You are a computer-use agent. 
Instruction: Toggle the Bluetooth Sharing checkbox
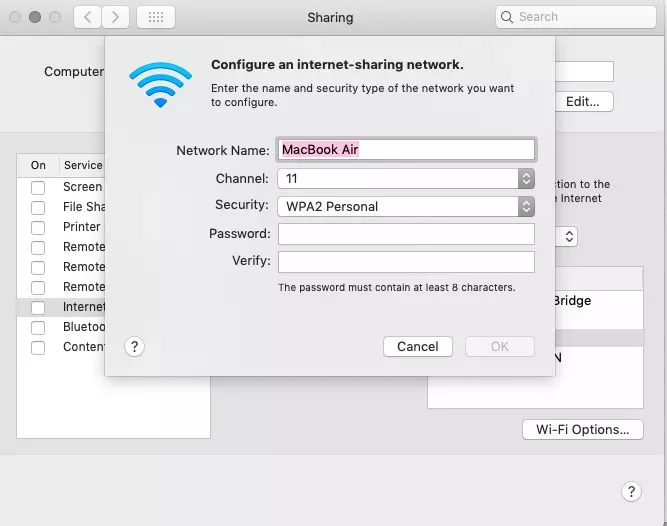pos(38,327)
